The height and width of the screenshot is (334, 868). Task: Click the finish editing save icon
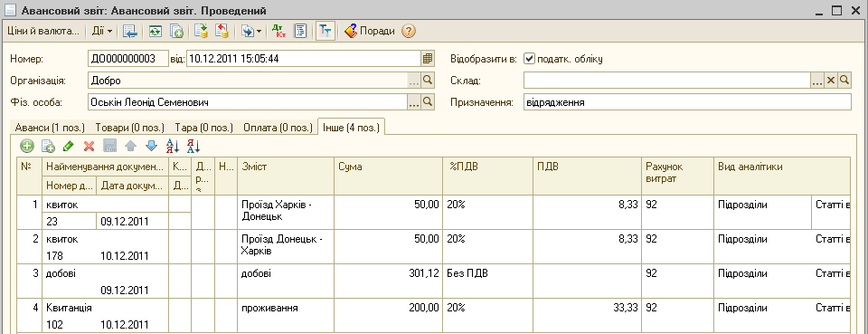coord(109,147)
